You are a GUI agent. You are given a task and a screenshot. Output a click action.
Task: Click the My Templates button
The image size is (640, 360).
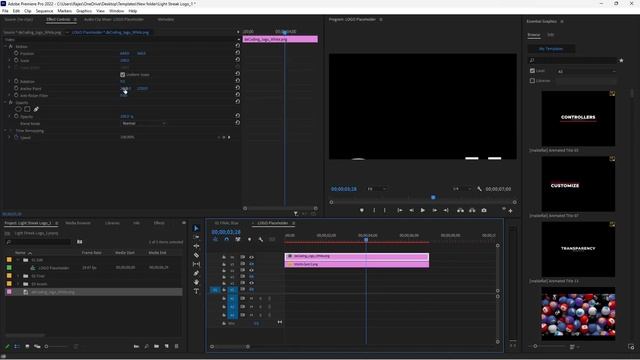(x=551, y=49)
